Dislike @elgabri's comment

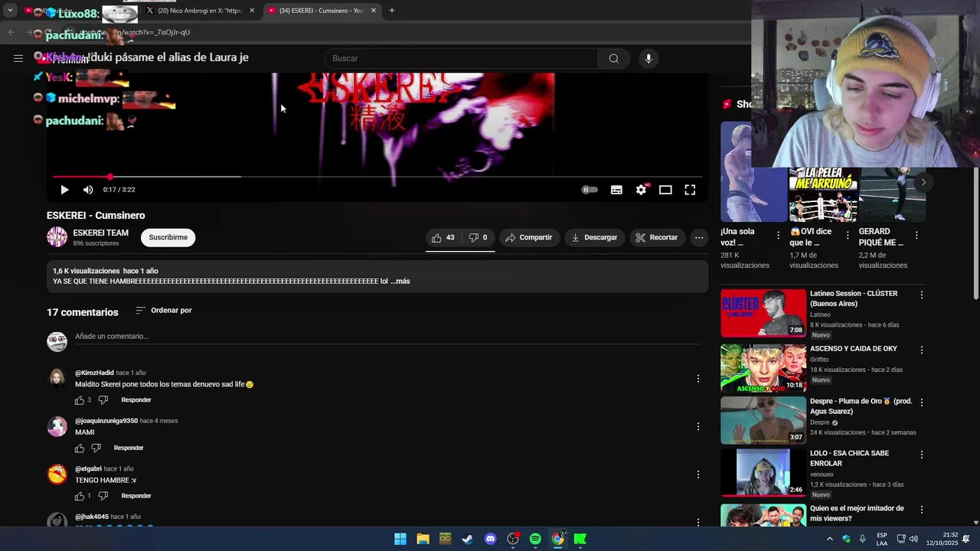103,496
